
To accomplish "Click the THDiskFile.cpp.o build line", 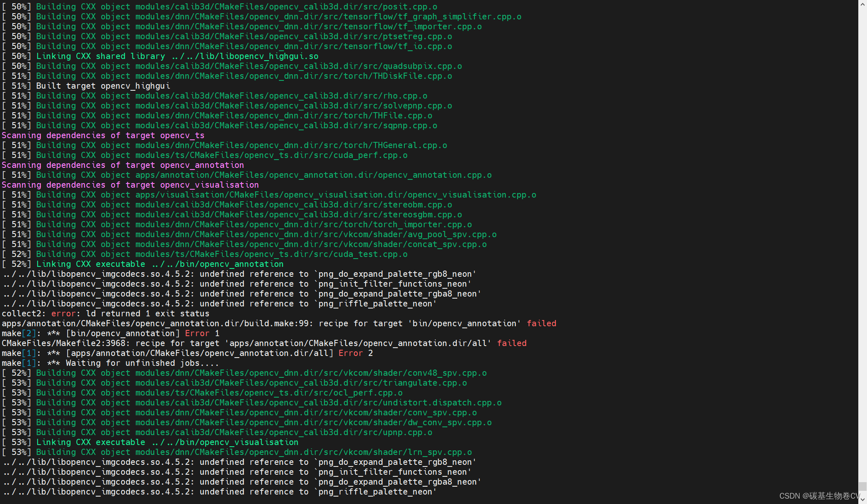I will pos(227,76).
